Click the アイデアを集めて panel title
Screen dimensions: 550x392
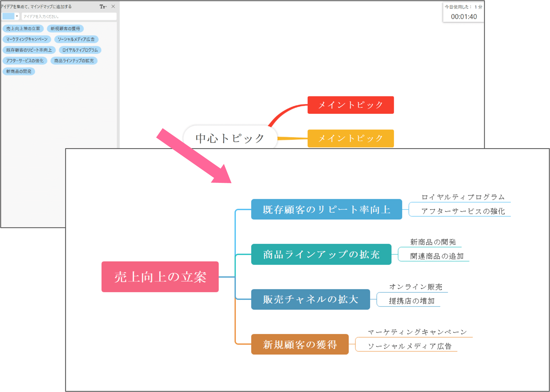click(36, 6)
